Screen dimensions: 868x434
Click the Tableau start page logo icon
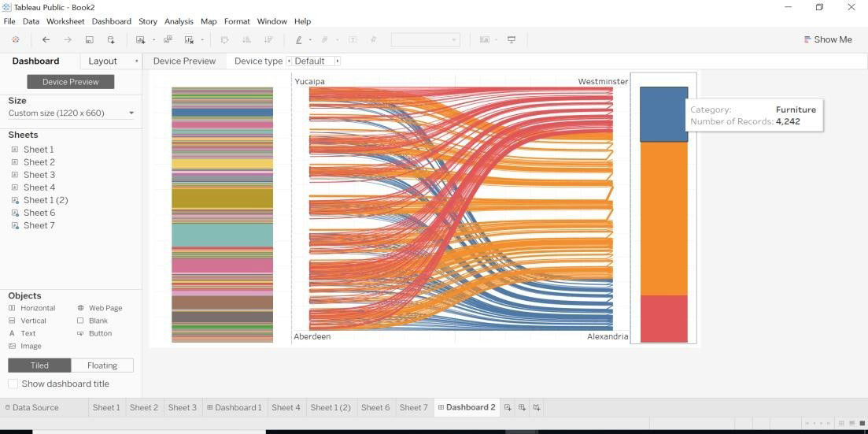coord(16,40)
